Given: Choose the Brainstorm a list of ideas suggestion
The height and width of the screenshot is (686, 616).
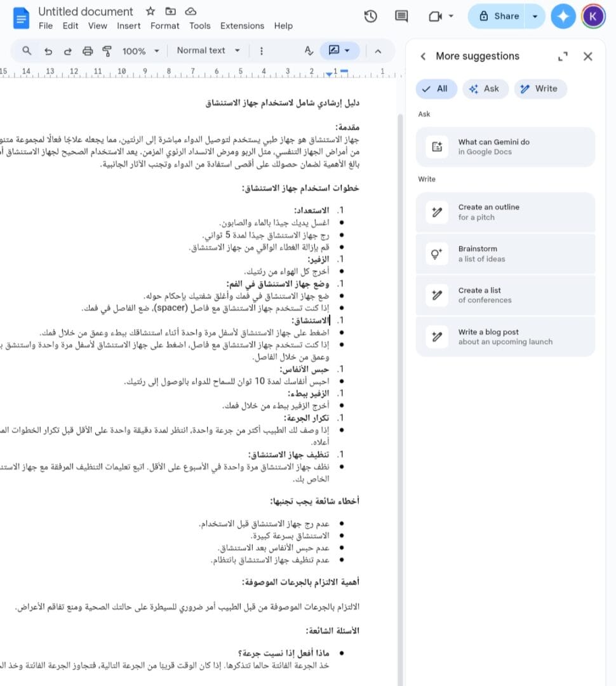Looking at the screenshot, I should click(x=505, y=253).
